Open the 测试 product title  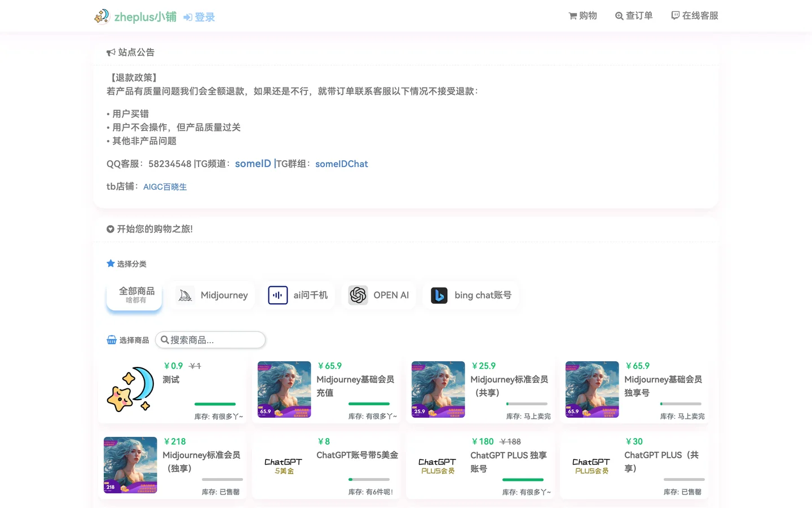171,379
